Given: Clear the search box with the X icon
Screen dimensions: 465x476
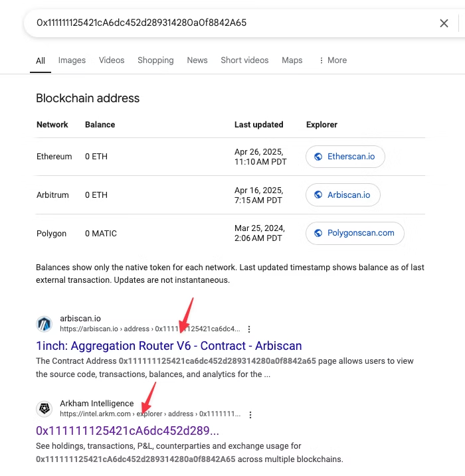Looking at the screenshot, I should click(x=444, y=23).
